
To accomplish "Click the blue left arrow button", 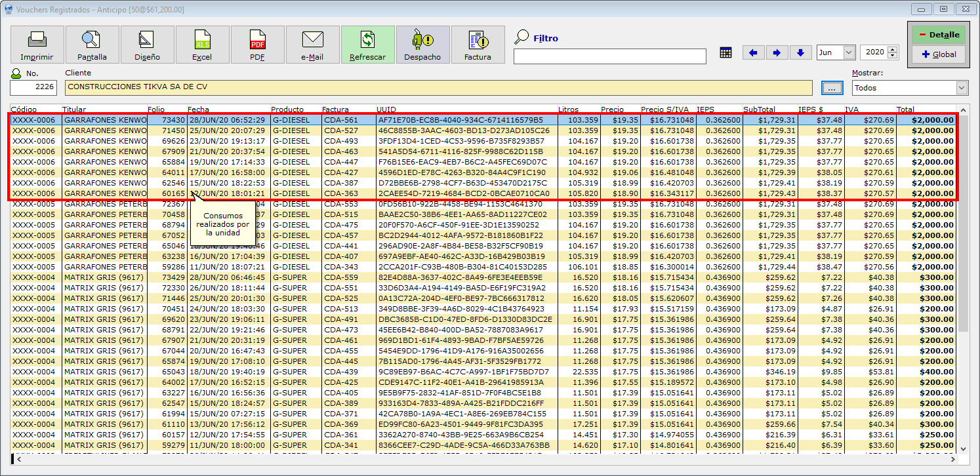I will click(x=753, y=52).
